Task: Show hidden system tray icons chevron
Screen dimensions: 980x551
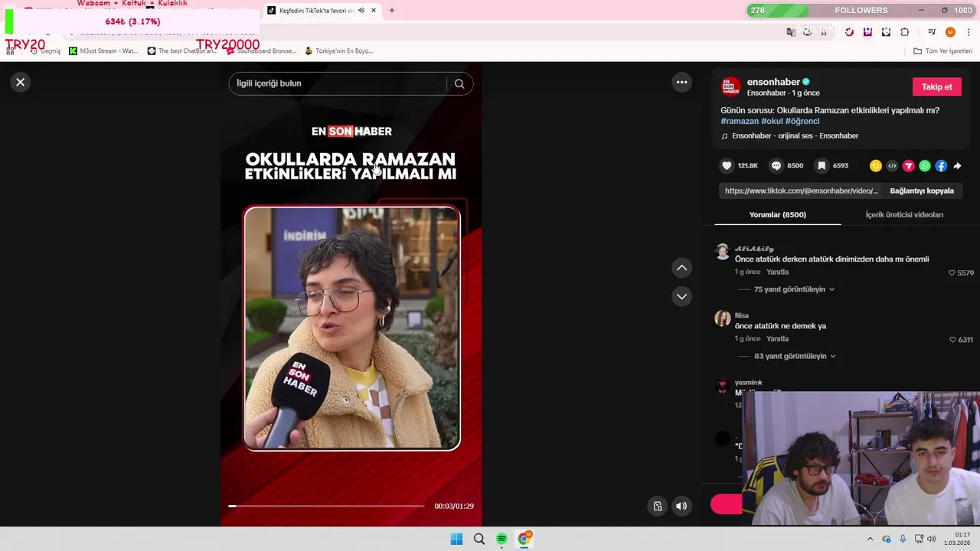Action: point(870,539)
